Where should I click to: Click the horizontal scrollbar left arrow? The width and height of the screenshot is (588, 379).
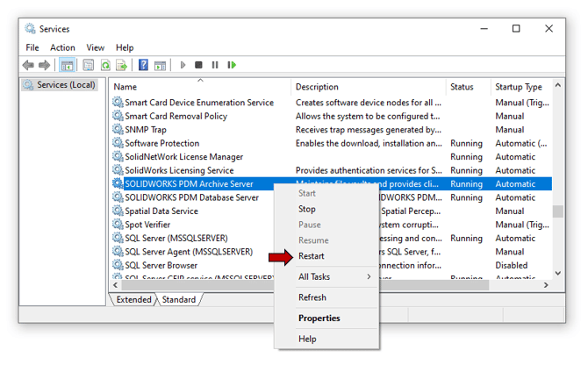[116, 285]
